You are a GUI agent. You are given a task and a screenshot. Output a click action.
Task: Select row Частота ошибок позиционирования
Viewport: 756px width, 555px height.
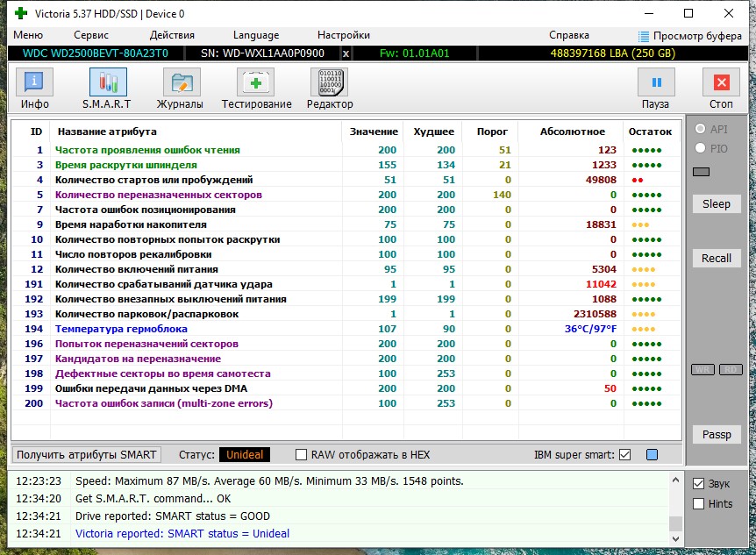point(346,210)
